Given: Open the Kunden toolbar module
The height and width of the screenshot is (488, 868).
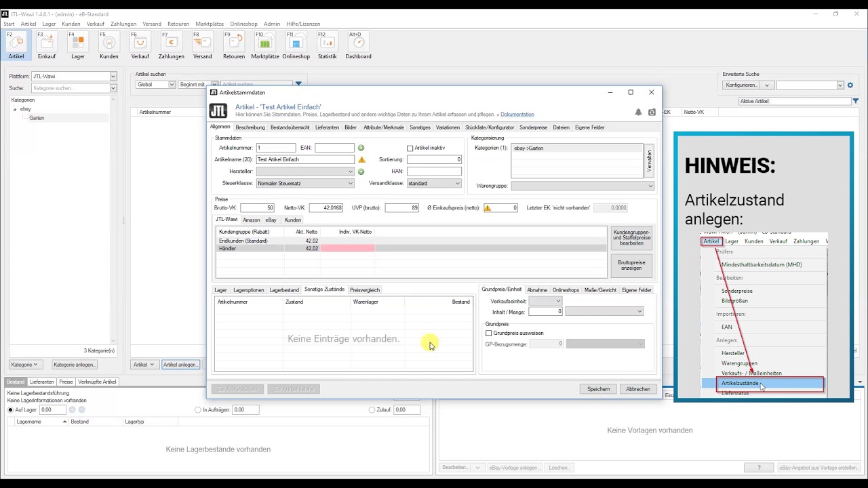Looking at the screenshot, I should coord(109,46).
